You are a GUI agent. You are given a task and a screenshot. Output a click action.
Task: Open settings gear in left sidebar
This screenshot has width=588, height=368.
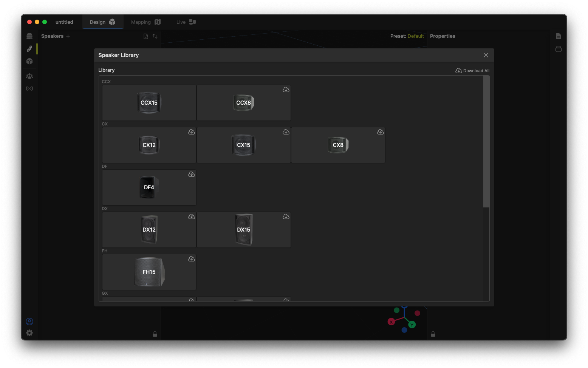point(29,333)
